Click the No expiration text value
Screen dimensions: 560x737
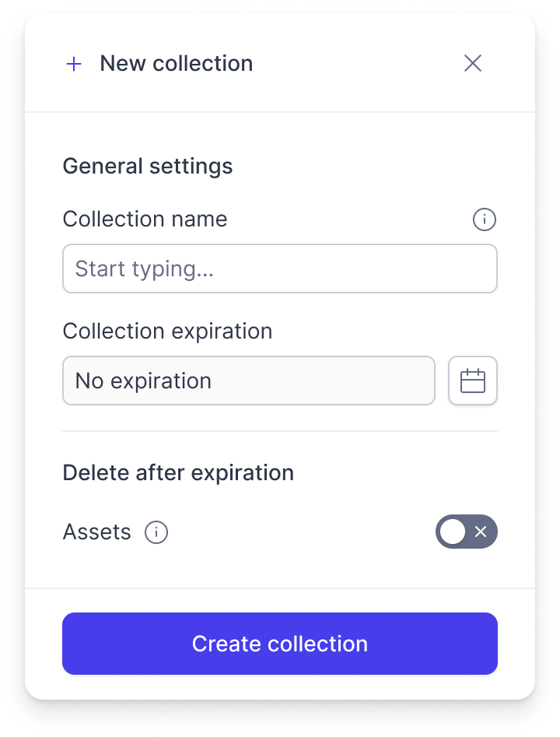click(x=143, y=381)
